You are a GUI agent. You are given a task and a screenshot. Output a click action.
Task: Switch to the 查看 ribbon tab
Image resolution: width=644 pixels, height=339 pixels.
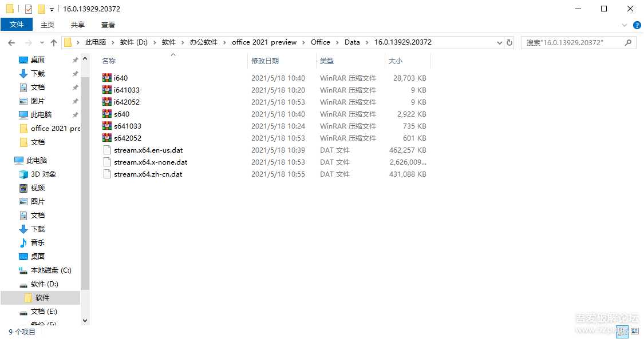(108, 25)
